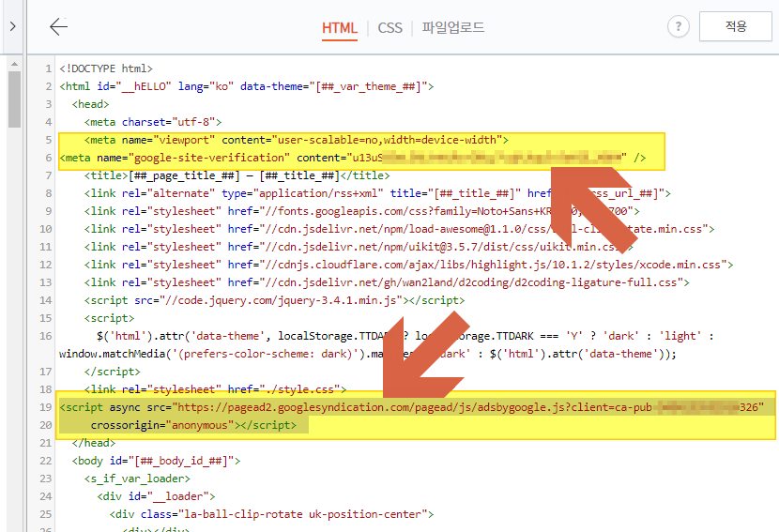Click the meta viewport line

coord(296,140)
